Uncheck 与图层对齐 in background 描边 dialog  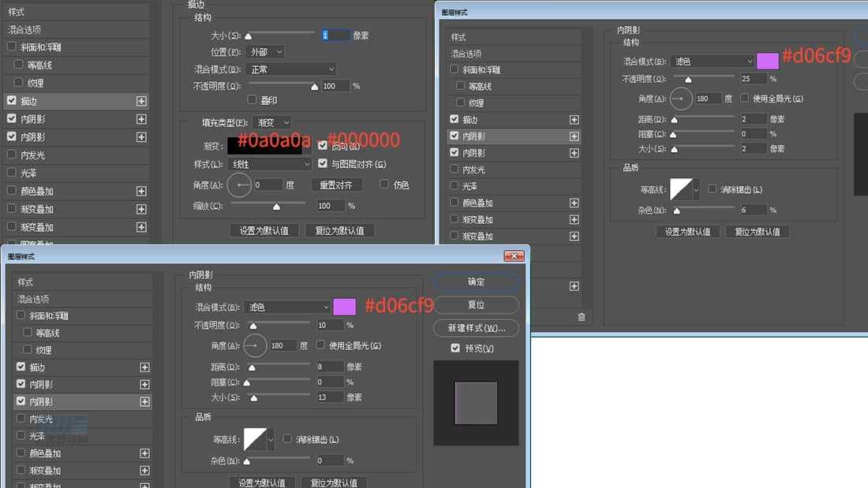coord(323,164)
